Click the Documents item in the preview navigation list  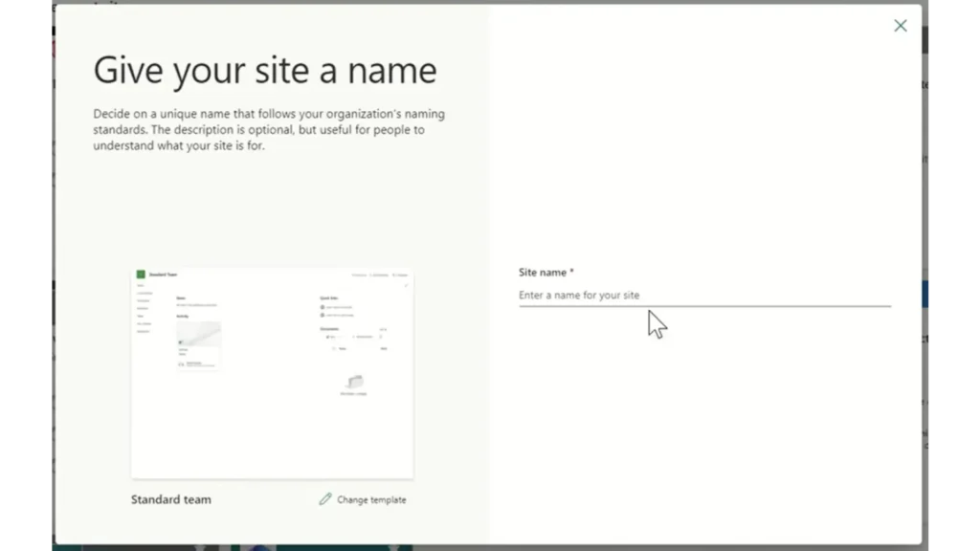point(144,300)
